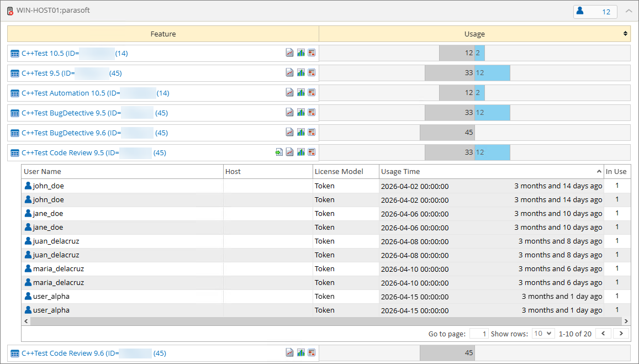Click the License Model column header
Screen dimensions: 639x364
[x=346, y=172]
